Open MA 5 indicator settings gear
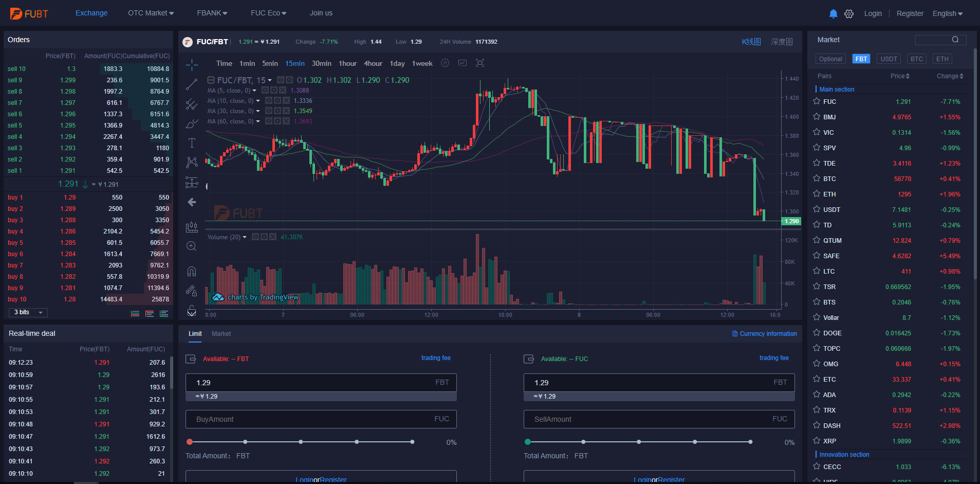 tap(274, 91)
